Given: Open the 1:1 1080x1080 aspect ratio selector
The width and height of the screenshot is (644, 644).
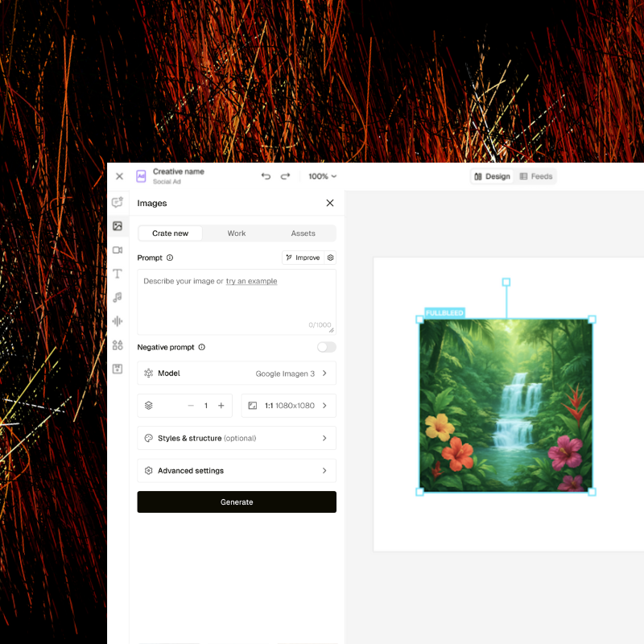Looking at the screenshot, I should 288,405.
